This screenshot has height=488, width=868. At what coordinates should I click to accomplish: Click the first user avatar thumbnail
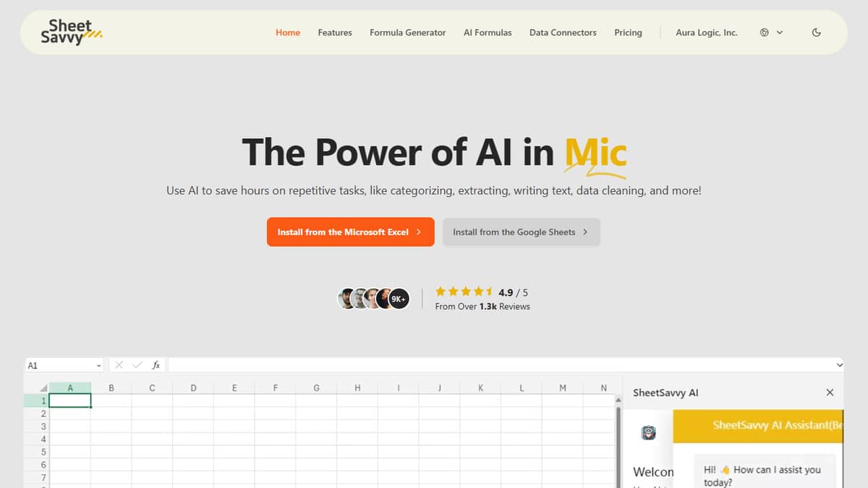coord(348,298)
